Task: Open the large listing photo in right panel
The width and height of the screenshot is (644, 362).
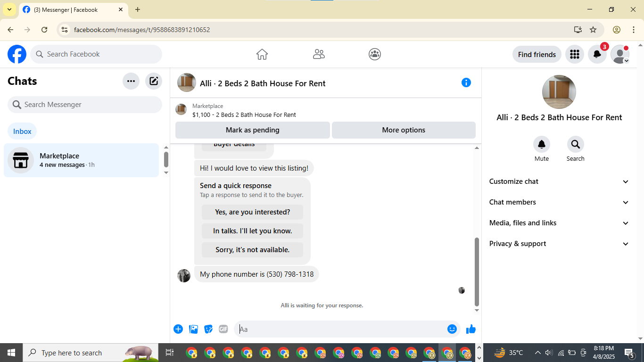Action: pyautogui.click(x=559, y=92)
